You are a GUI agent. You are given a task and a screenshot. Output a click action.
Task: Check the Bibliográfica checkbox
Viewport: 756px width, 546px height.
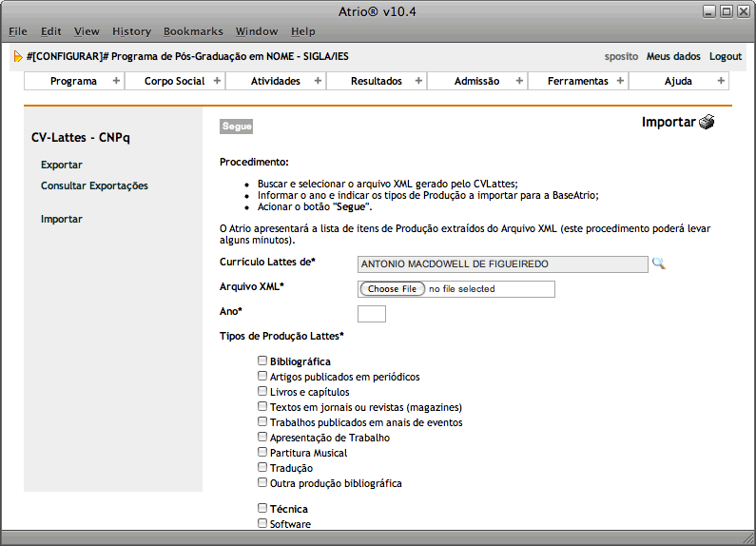262,361
